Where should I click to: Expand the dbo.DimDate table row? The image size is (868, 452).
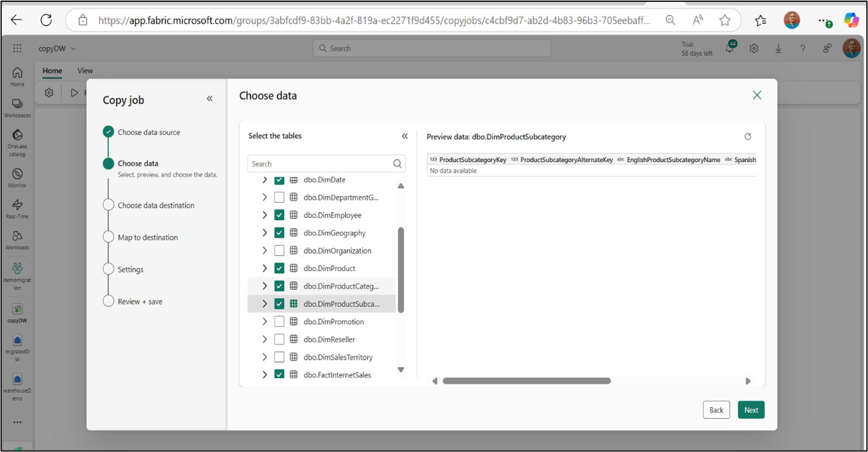pos(264,180)
